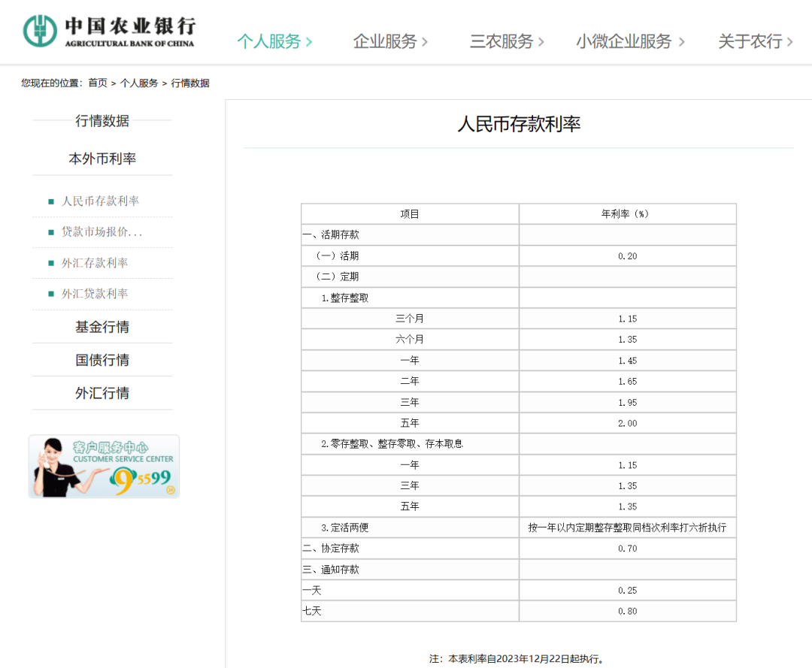Click the bullet icon beside 贷款市场报价
The image size is (812, 668).
coord(50,231)
